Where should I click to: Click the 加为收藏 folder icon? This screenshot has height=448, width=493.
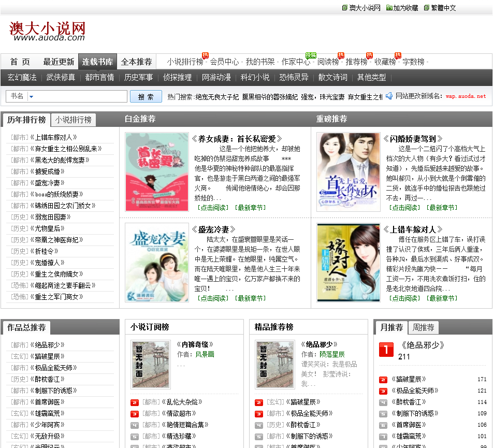click(x=389, y=8)
